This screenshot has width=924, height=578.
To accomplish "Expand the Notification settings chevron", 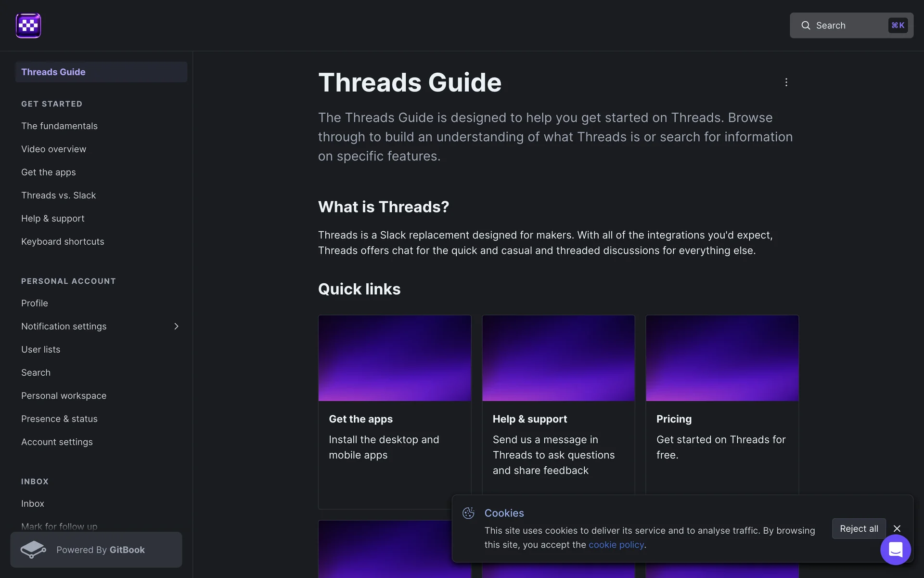I will pyautogui.click(x=176, y=326).
